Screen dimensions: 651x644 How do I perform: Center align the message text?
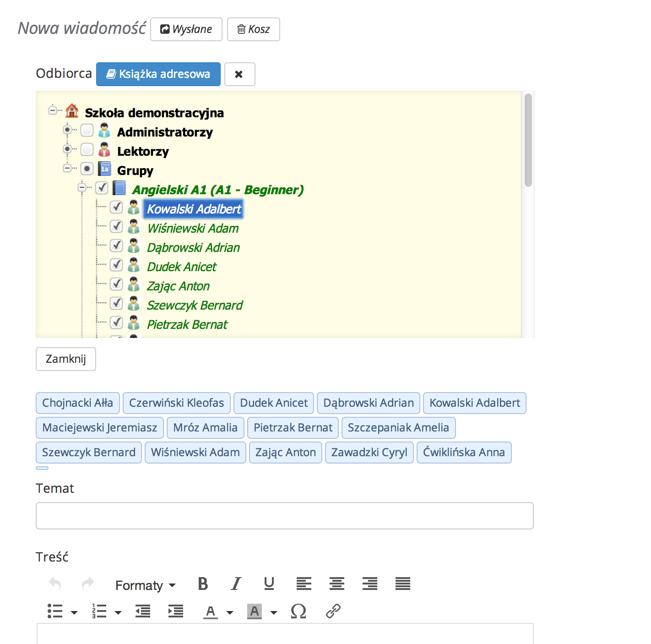(336, 584)
